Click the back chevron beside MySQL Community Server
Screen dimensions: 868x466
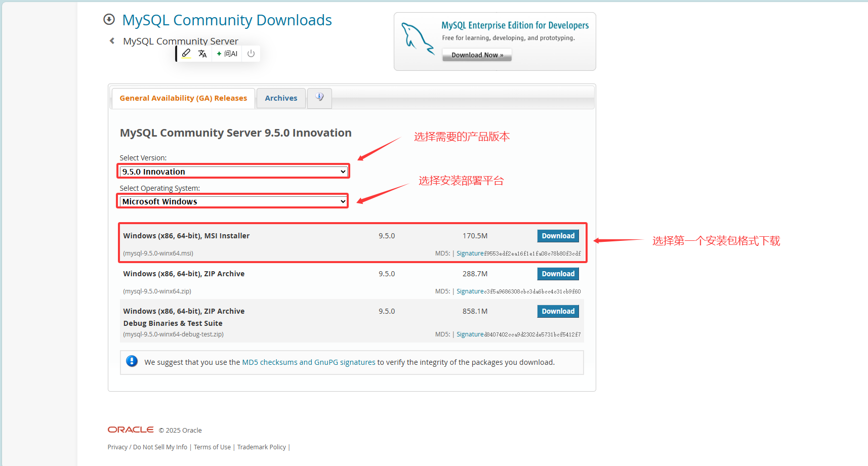point(112,41)
